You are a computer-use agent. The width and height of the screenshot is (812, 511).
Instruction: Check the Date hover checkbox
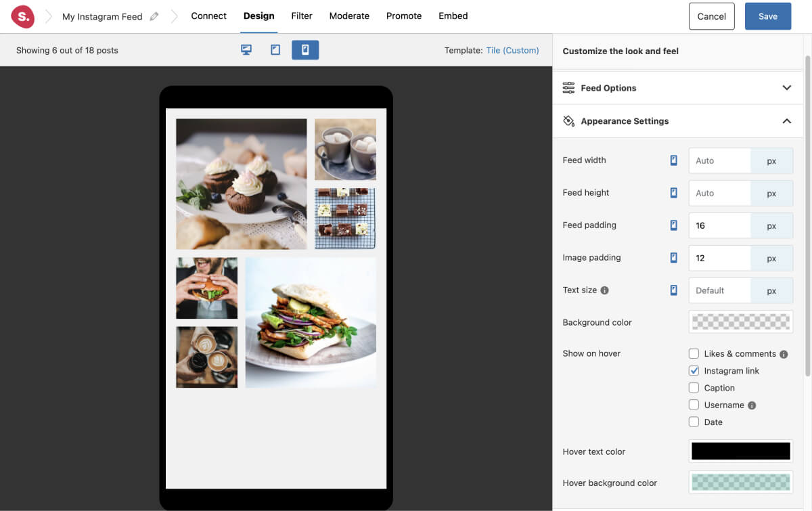[x=694, y=422]
